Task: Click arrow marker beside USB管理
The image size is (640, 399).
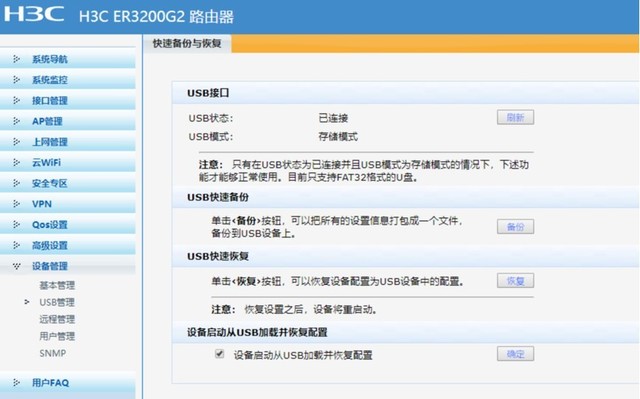Action: coord(27,302)
